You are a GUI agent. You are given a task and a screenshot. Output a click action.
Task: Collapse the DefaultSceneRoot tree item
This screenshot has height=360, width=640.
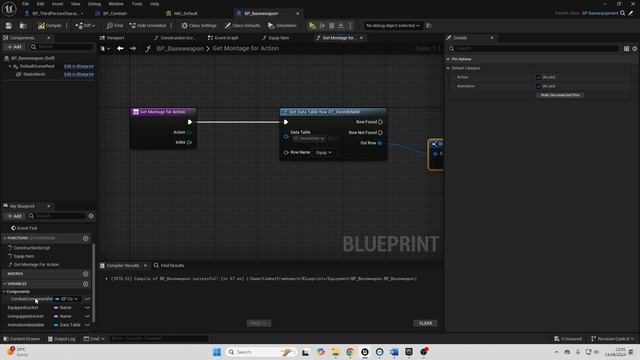click(10, 66)
